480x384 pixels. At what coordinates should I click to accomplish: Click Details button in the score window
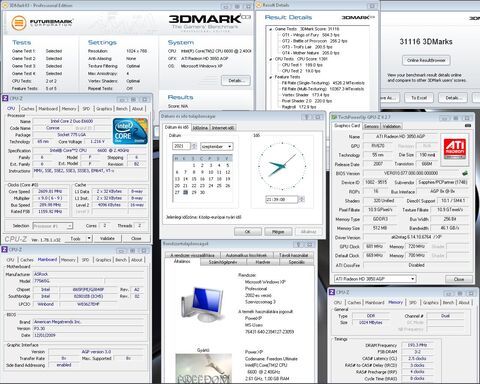point(454,98)
